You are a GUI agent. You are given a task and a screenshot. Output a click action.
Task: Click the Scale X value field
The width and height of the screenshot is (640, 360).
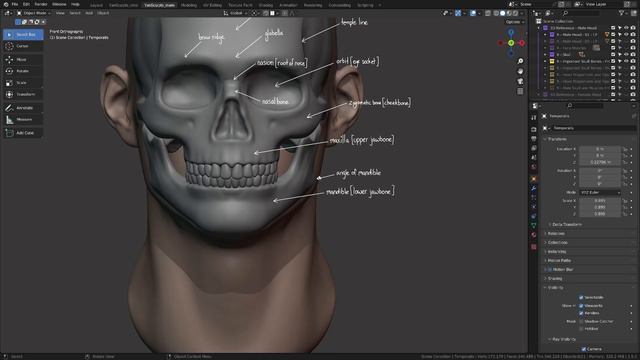[600, 201]
